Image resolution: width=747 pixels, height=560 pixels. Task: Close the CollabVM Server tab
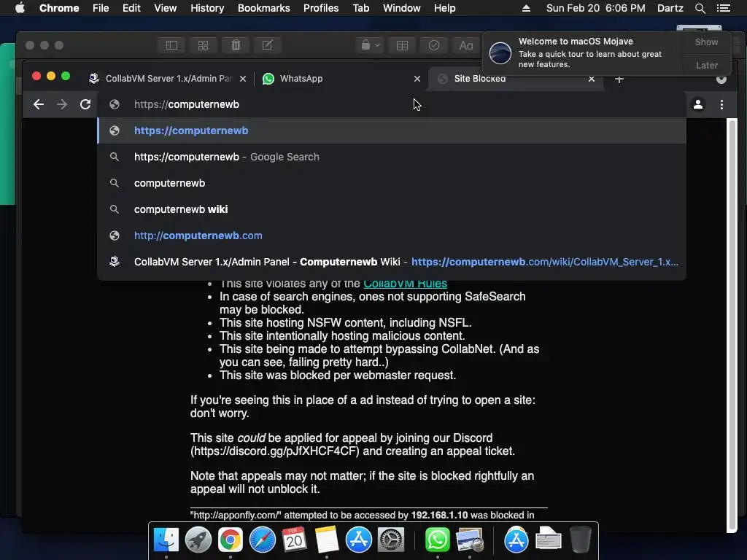243,79
